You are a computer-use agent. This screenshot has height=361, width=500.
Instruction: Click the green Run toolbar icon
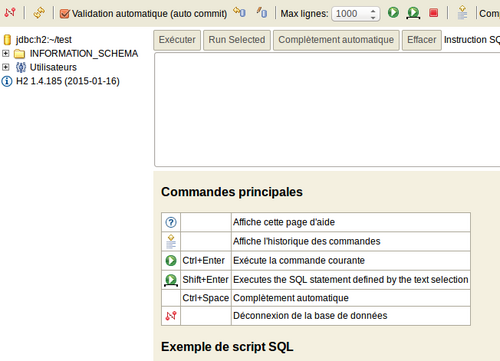pos(393,13)
